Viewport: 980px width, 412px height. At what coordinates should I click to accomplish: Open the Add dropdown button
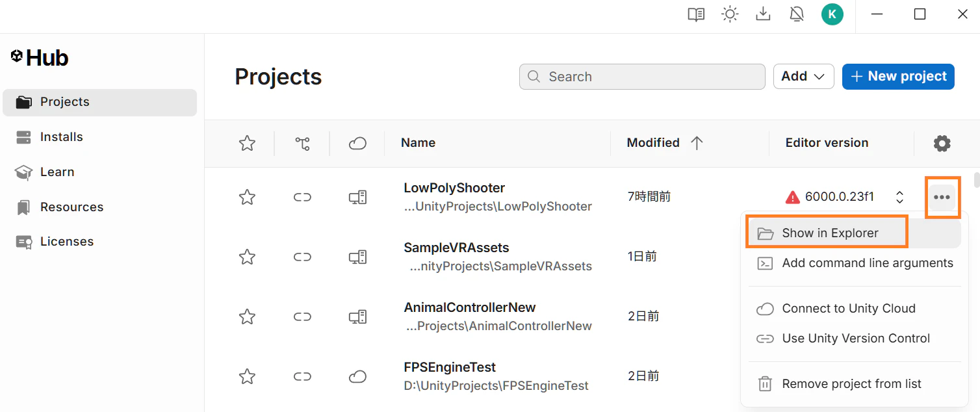pos(803,77)
